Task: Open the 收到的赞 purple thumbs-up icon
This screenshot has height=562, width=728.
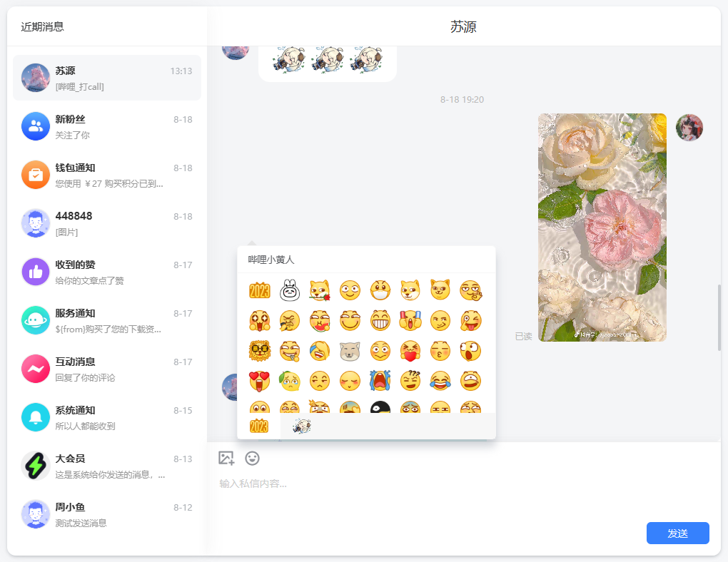Action: 36,272
